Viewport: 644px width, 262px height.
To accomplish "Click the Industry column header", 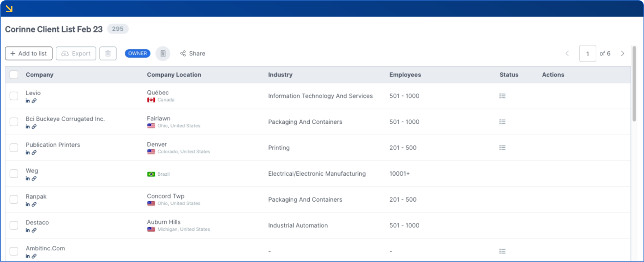I will pyautogui.click(x=280, y=75).
